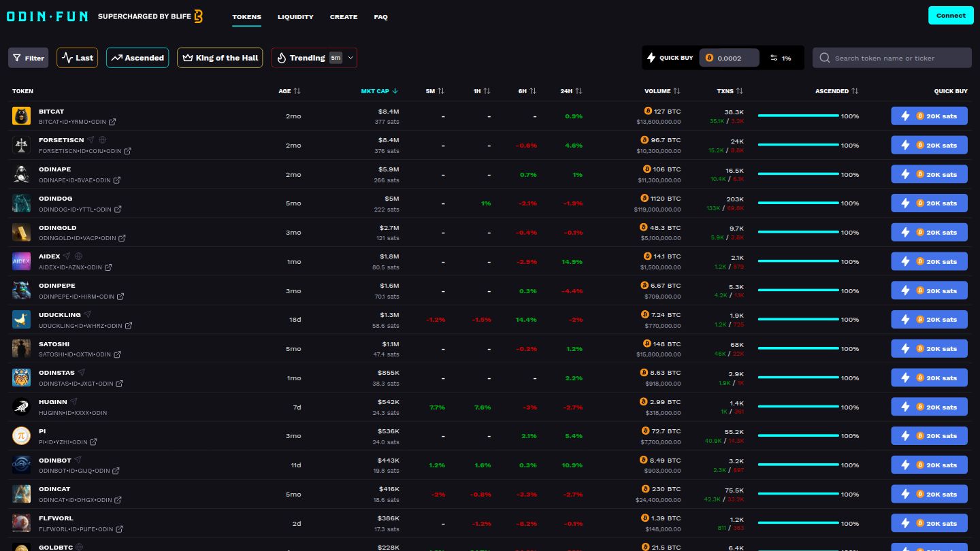The width and height of the screenshot is (980, 551).
Task: Click the 5m Trending badge
Action: pos(336,58)
